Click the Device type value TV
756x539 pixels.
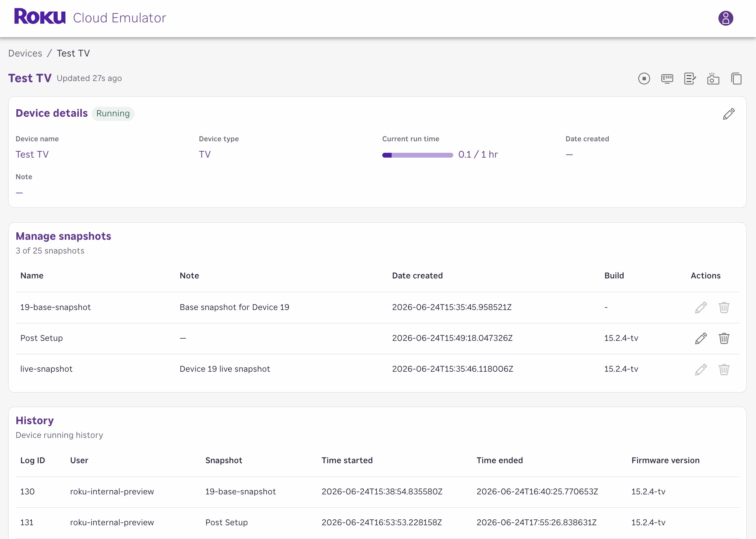click(x=205, y=154)
